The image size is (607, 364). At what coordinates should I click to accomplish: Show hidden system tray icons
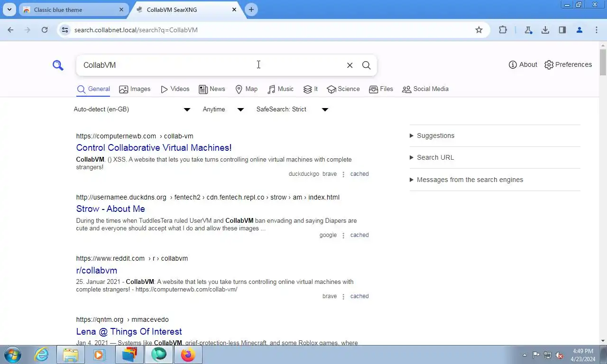pos(524,355)
